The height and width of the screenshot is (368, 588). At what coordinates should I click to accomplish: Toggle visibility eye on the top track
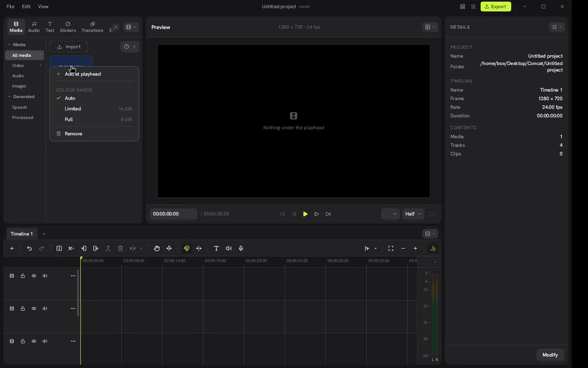(x=34, y=276)
